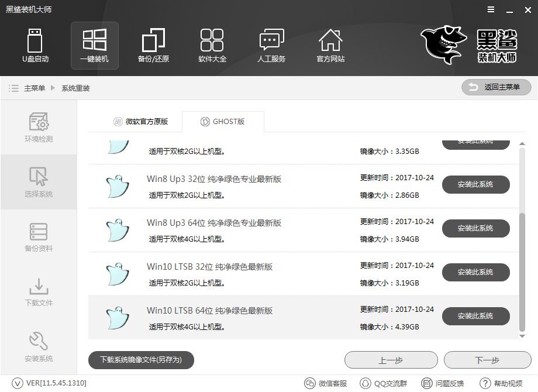Launch 人工服务 customer service
This screenshot has height=392, width=538.
[x=271, y=46]
